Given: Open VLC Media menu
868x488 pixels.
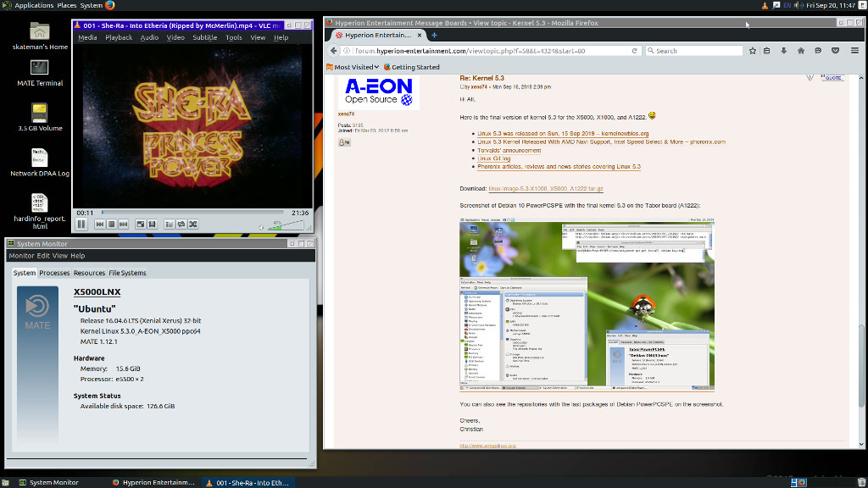Looking at the screenshot, I should click(x=87, y=37).
